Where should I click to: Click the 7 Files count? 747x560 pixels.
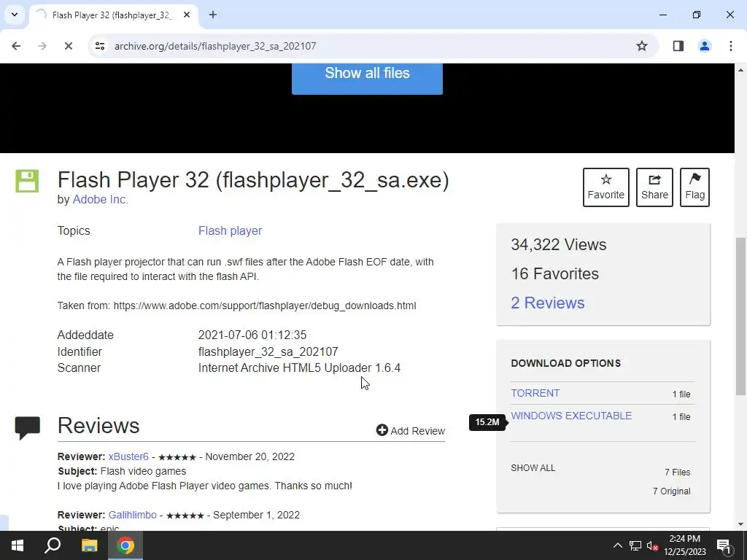[678, 472]
